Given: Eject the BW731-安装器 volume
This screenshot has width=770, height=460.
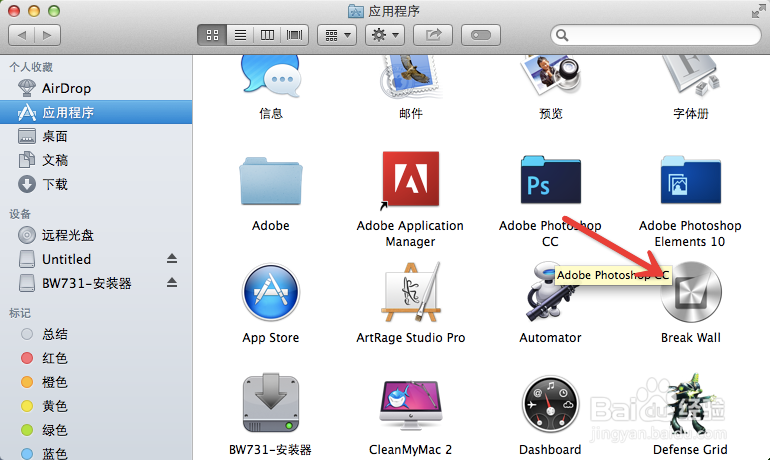Looking at the screenshot, I should [171, 282].
